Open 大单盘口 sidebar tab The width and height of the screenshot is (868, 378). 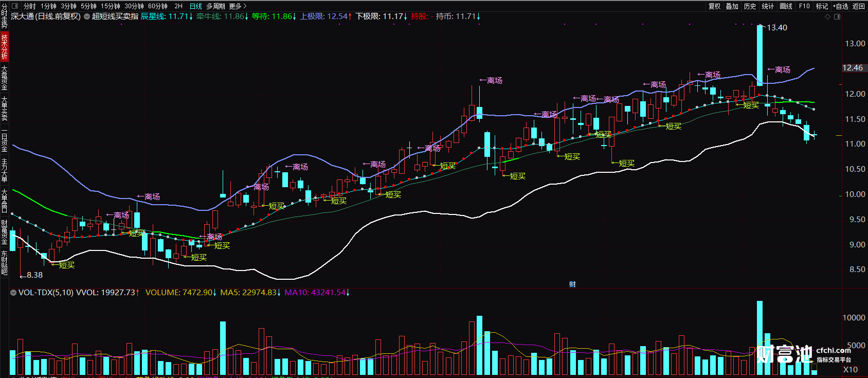point(4,201)
